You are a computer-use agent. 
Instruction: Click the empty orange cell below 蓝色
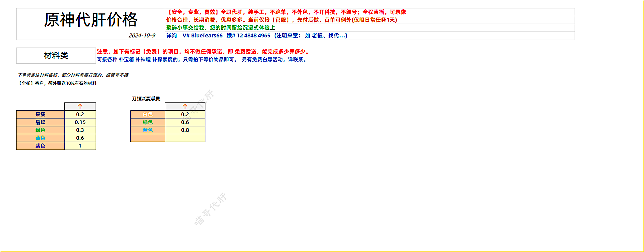[147, 138]
